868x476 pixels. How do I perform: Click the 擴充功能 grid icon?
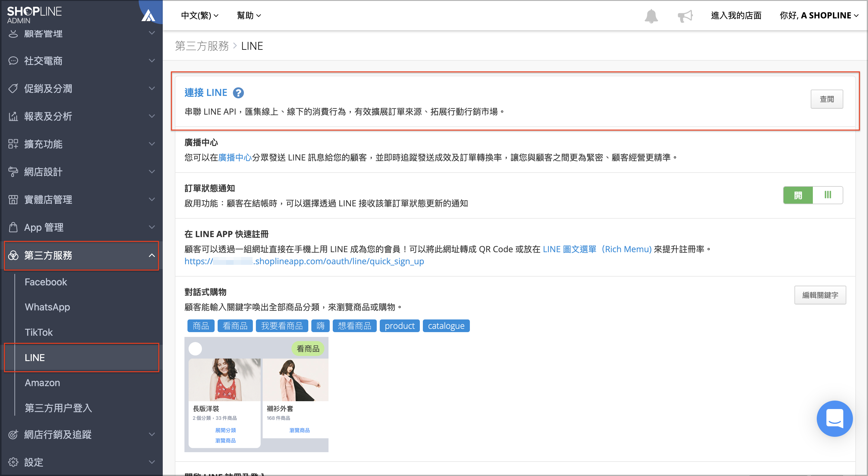(x=13, y=144)
